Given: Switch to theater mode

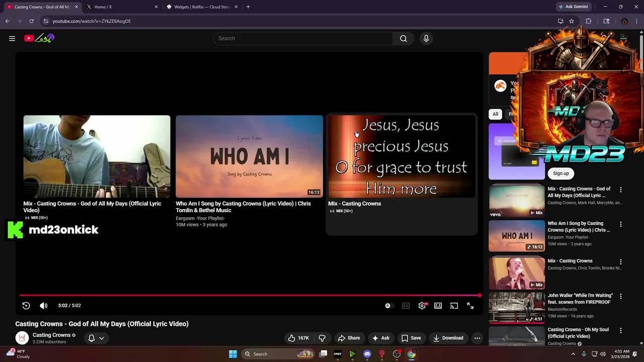Looking at the screenshot, I should [438, 306].
